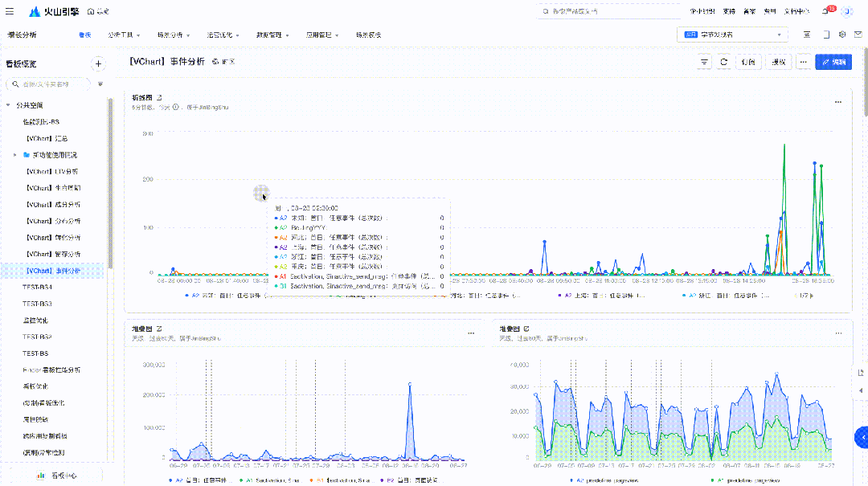Click the home icon next to the logo
The width and height of the screenshot is (868, 486).
[x=91, y=11]
